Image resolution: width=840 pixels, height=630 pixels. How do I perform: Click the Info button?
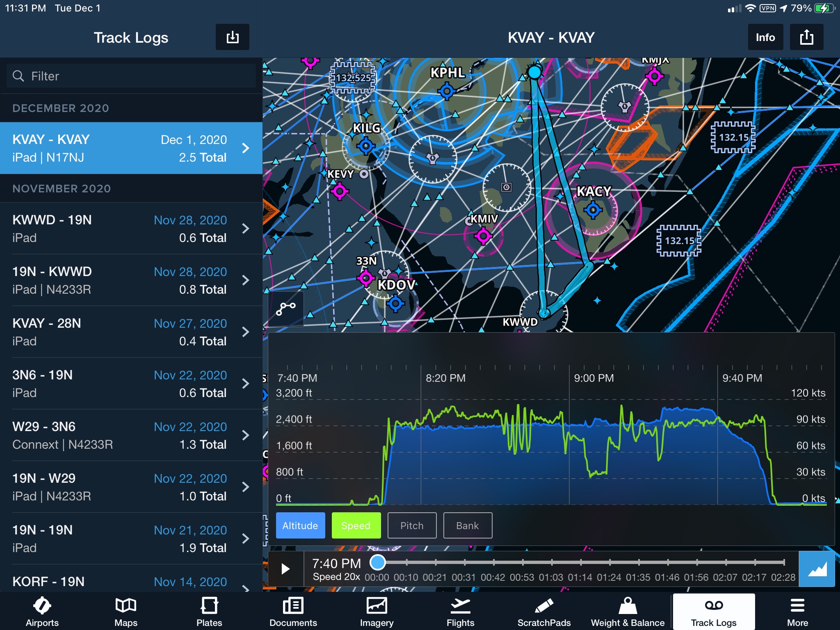[765, 37]
